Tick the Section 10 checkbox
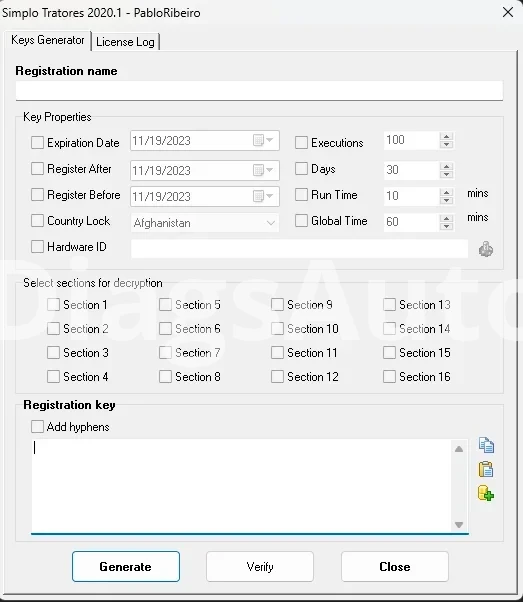 pos(277,329)
